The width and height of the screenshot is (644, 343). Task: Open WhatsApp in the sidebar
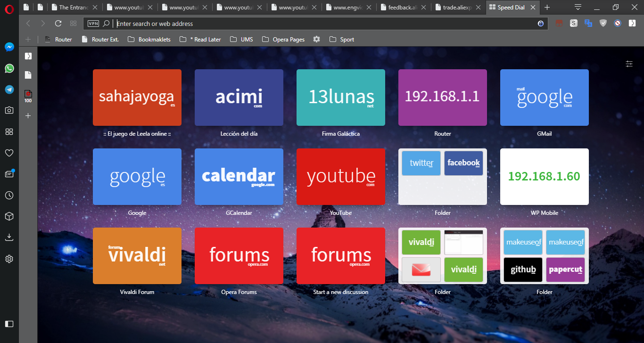coord(9,68)
